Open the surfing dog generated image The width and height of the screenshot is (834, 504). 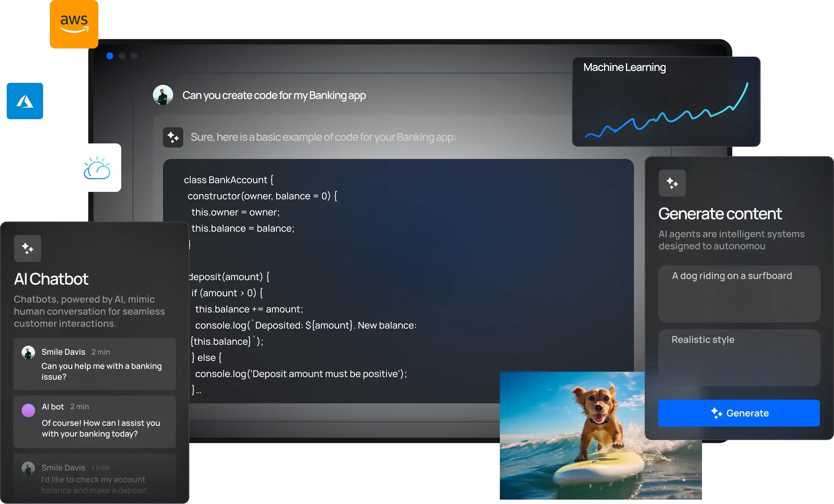coord(601,436)
